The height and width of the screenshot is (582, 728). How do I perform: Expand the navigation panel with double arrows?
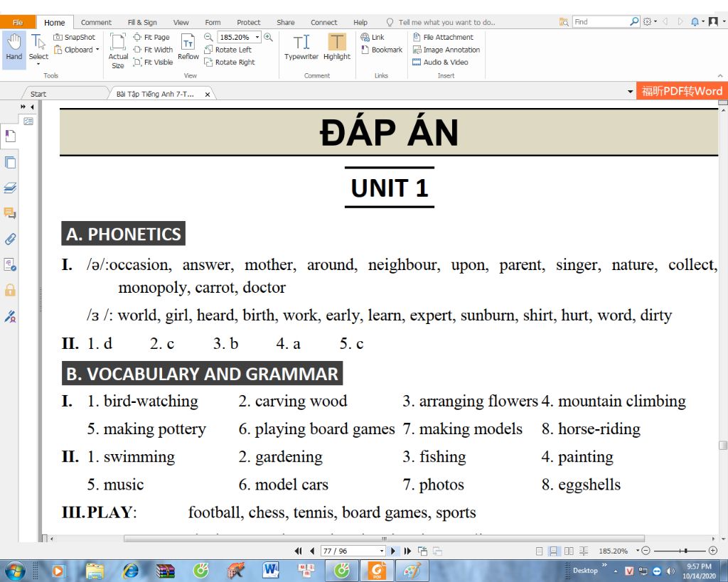point(23,107)
